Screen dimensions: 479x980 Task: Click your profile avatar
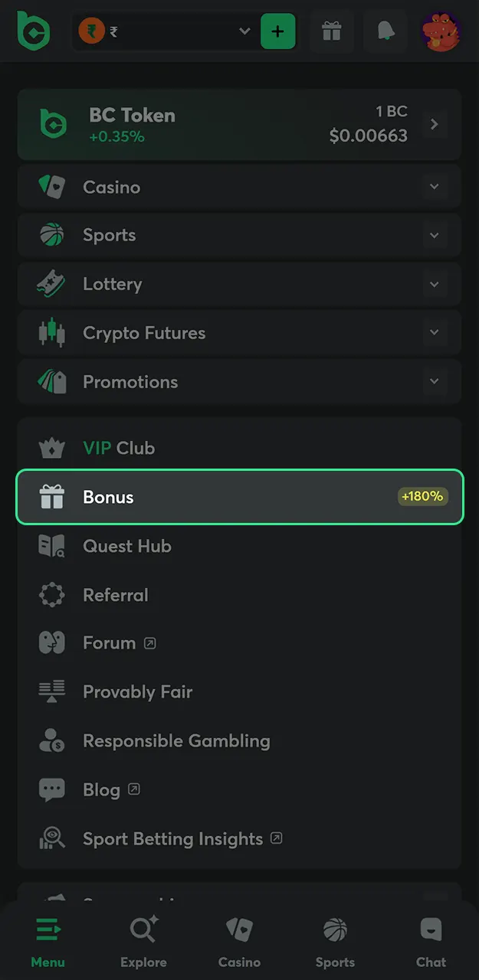[x=440, y=31]
